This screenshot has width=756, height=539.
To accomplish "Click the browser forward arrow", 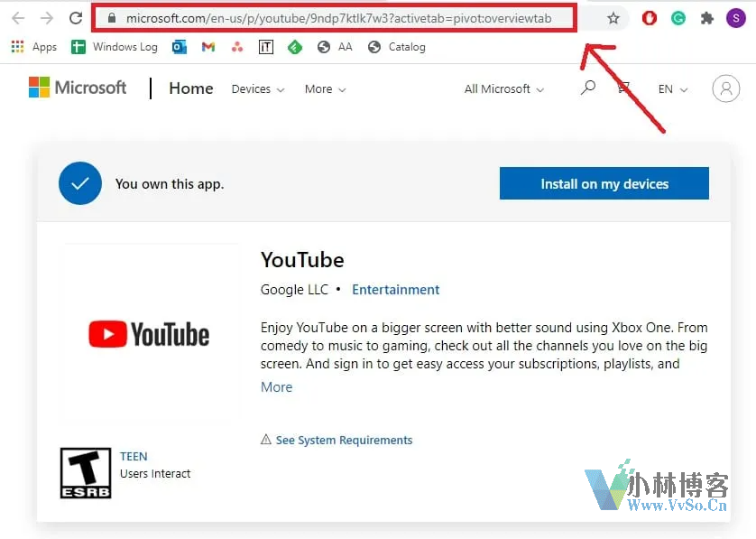I will (x=47, y=18).
